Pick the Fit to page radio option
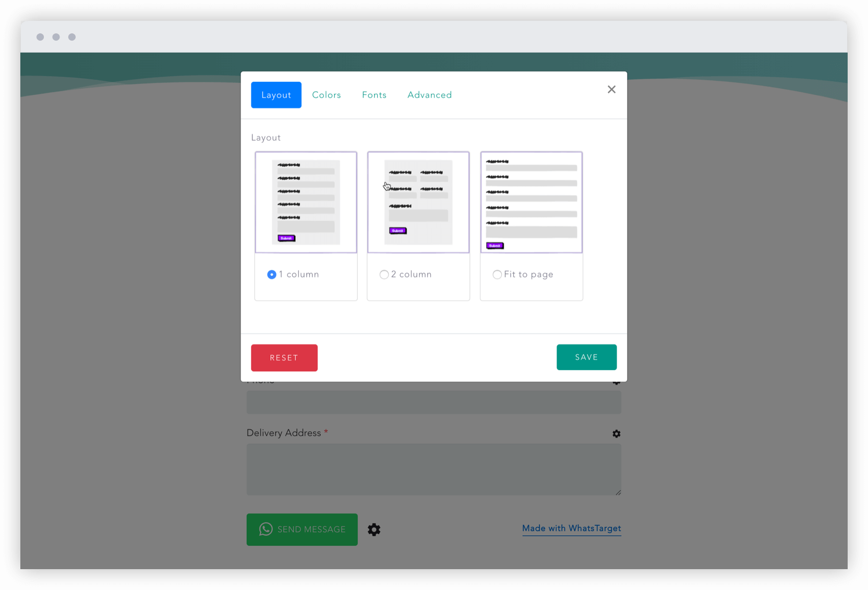The width and height of the screenshot is (868, 590). [x=497, y=275]
